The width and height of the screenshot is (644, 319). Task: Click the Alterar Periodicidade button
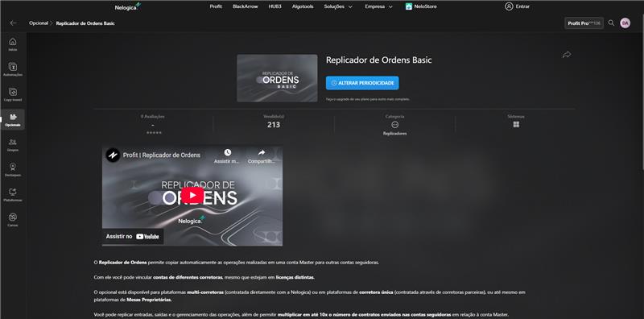pos(362,83)
